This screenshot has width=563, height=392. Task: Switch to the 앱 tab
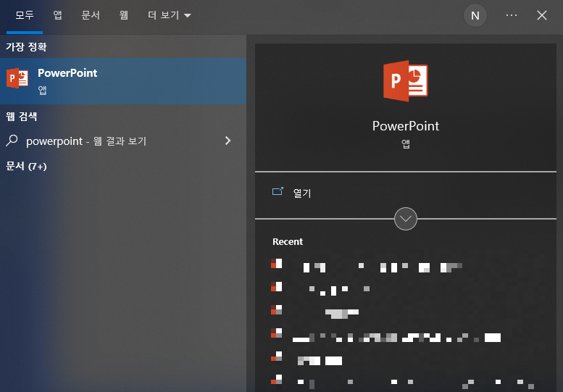tap(57, 15)
